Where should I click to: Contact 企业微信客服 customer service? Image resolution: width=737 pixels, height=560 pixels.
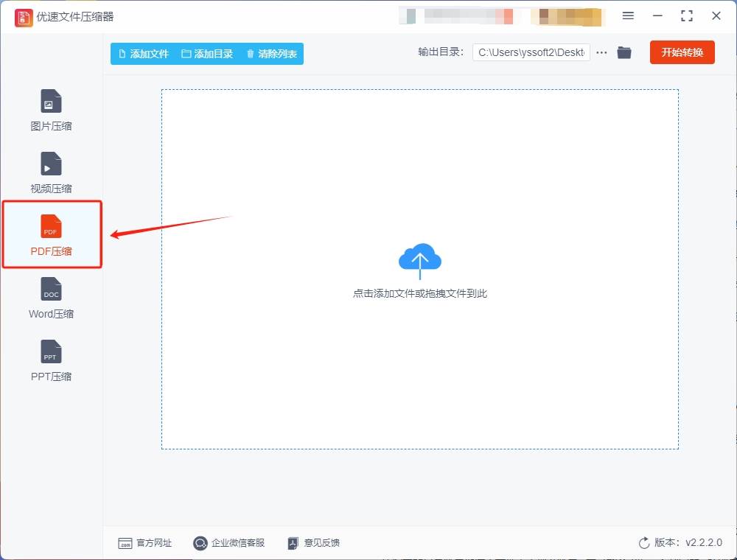(229, 543)
